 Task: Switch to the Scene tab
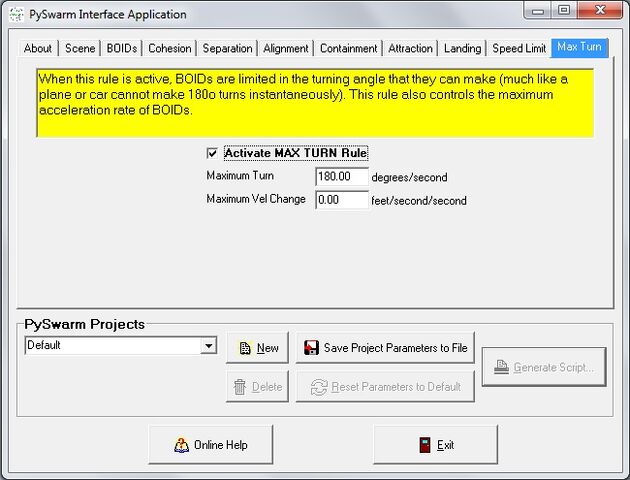pos(80,49)
